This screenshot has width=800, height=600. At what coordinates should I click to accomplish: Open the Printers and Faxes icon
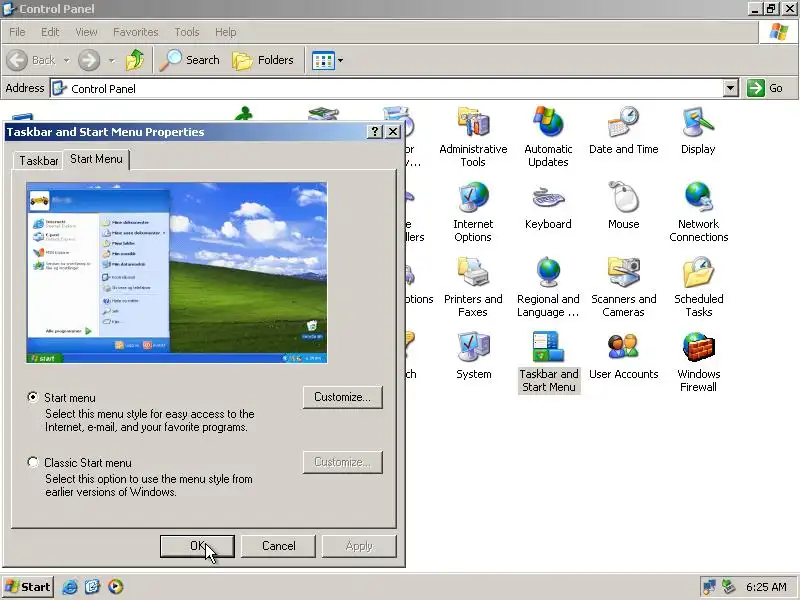[x=473, y=287]
